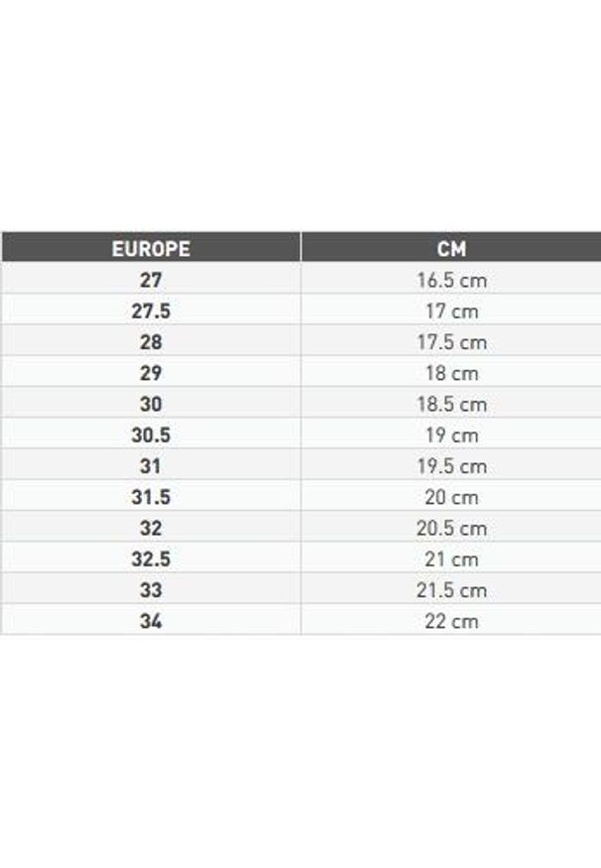The image size is (601, 868).
Task: Select Europe size 27.5 cell
Action: point(151,310)
